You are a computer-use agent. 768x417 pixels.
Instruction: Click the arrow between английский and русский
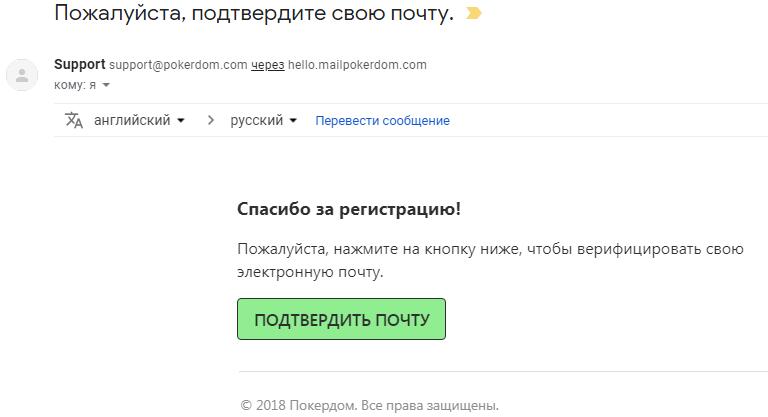(x=211, y=120)
